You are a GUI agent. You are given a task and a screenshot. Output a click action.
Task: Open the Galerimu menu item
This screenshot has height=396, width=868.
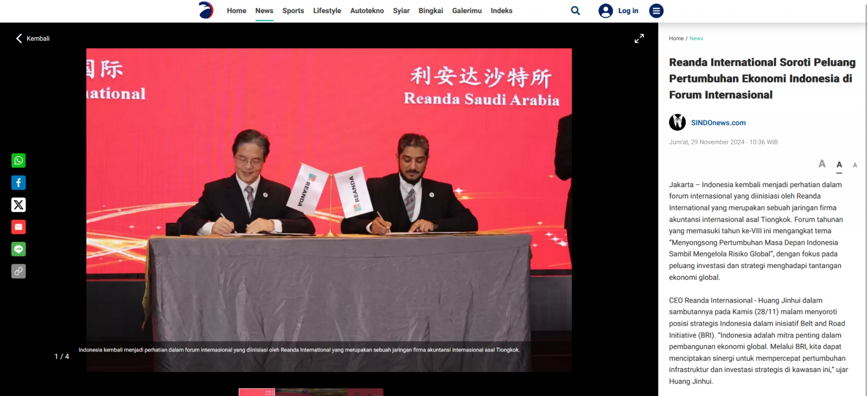pyautogui.click(x=467, y=10)
